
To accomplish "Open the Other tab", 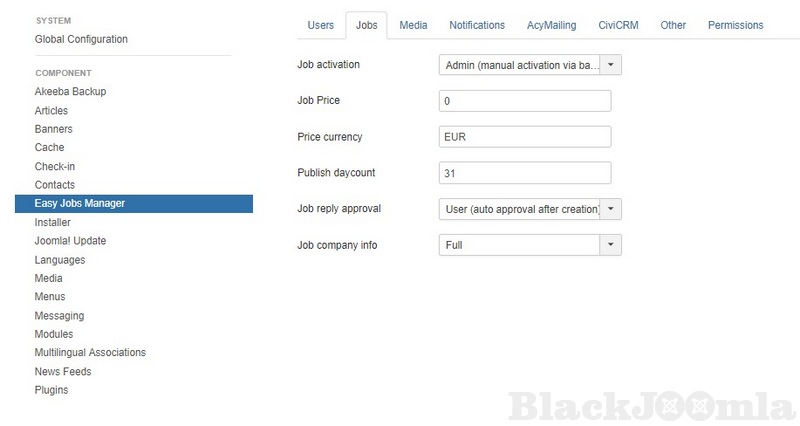I will (673, 25).
